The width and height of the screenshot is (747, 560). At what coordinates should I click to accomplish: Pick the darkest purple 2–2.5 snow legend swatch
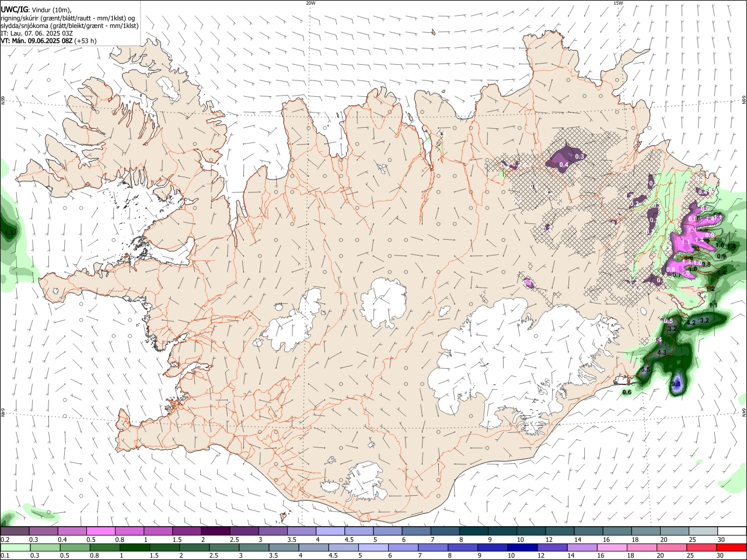click(x=215, y=531)
